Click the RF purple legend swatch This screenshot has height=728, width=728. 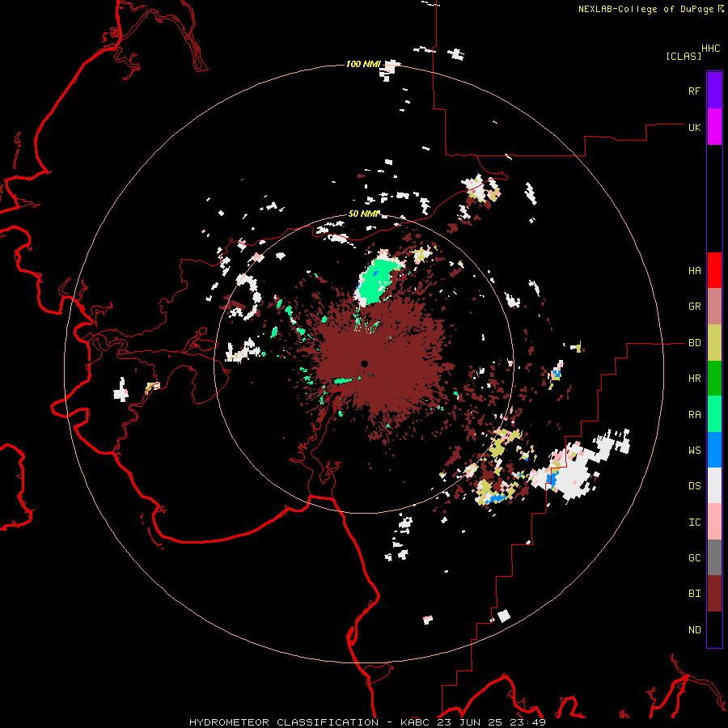pos(714,90)
